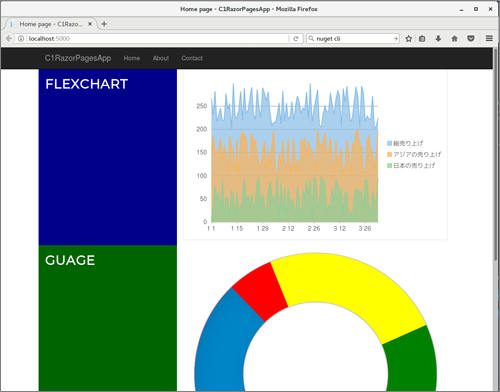Click the red segment of the gauge

click(261, 291)
